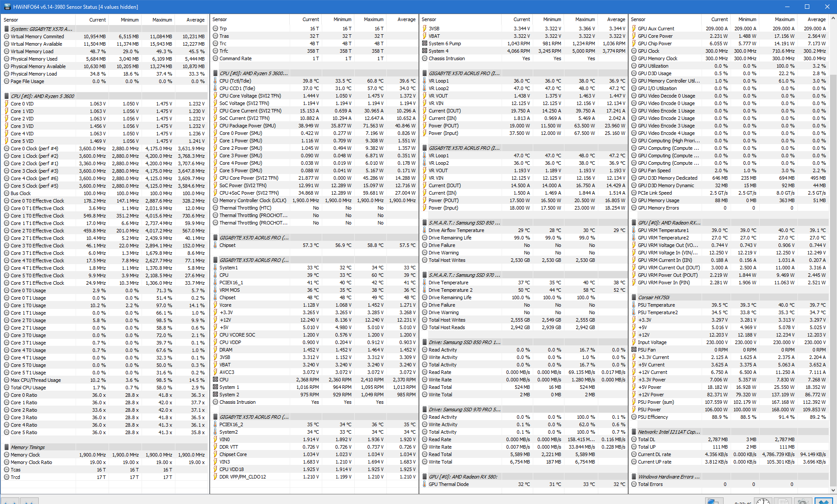The width and height of the screenshot is (837, 504).
Task: Click the HWiNFO64 title bar icon
Action: [7, 7]
